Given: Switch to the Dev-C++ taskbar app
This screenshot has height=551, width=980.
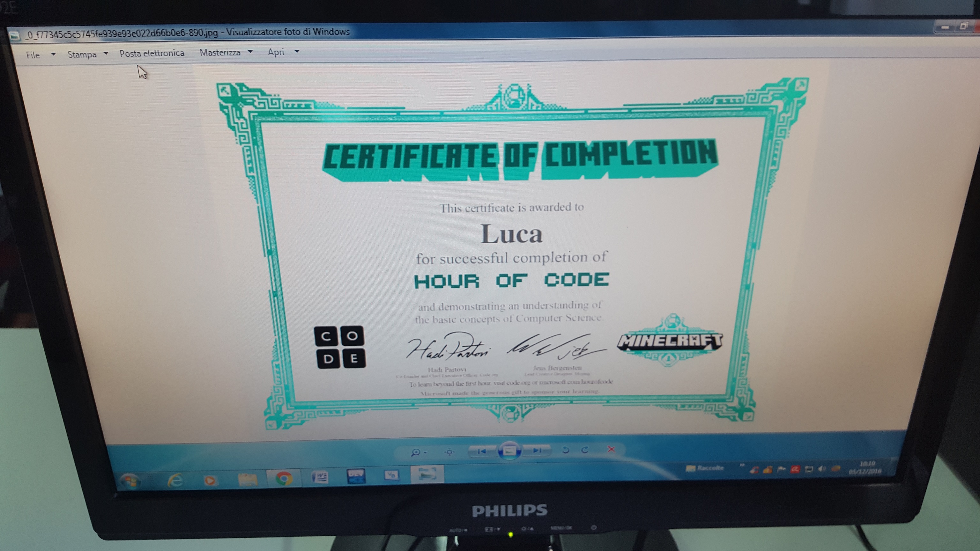Looking at the screenshot, I should [x=356, y=476].
